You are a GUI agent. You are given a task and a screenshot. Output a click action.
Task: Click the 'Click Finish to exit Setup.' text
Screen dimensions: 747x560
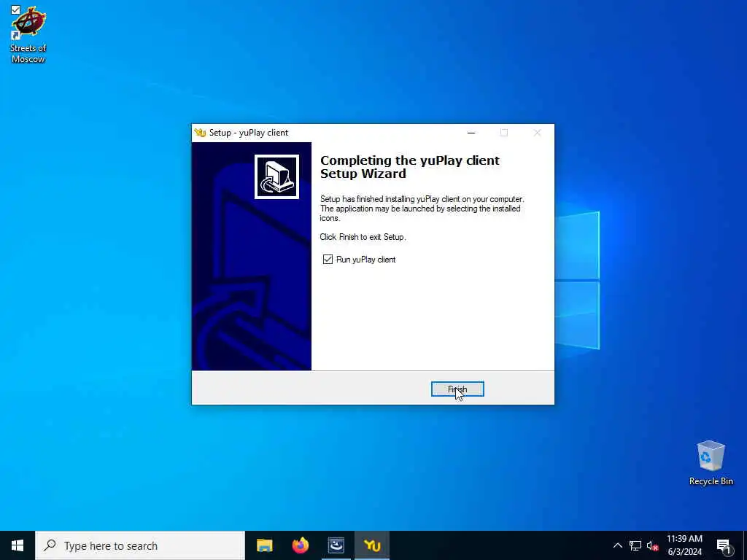(x=363, y=237)
